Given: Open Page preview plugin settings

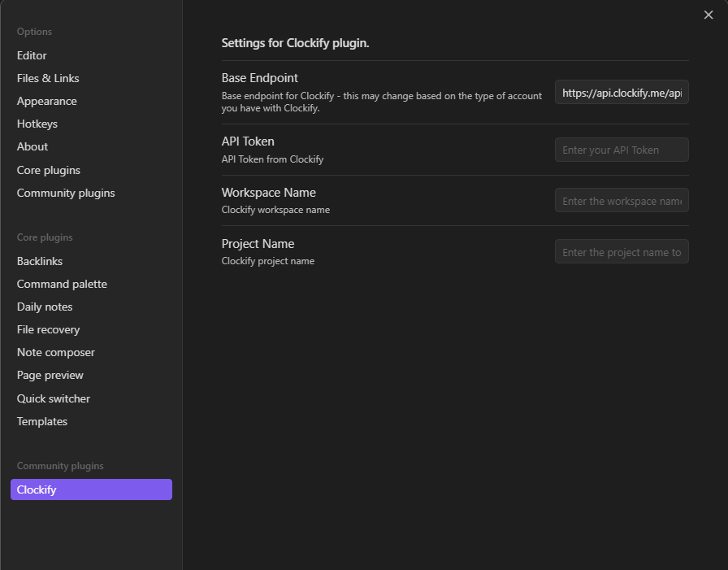Looking at the screenshot, I should (x=50, y=375).
